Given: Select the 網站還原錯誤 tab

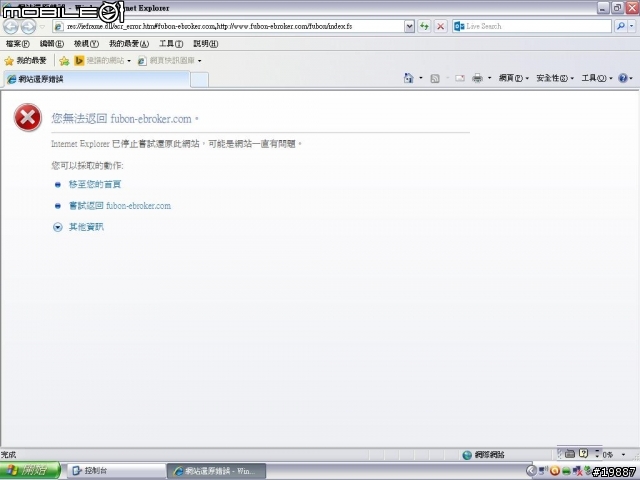Looking at the screenshot, I should tap(97, 79).
